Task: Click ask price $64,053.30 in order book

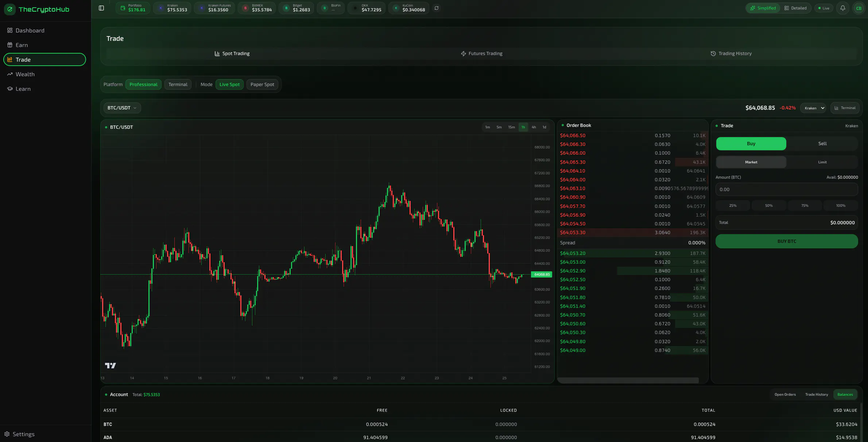Action: 573,233
